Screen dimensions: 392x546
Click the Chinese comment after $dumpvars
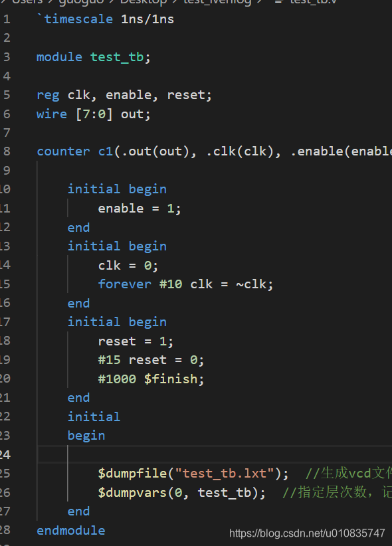click(337, 492)
